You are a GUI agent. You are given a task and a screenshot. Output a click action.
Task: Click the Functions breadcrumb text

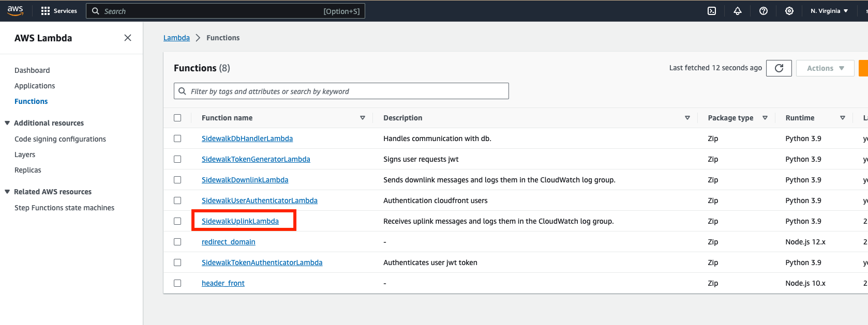point(223,38)
